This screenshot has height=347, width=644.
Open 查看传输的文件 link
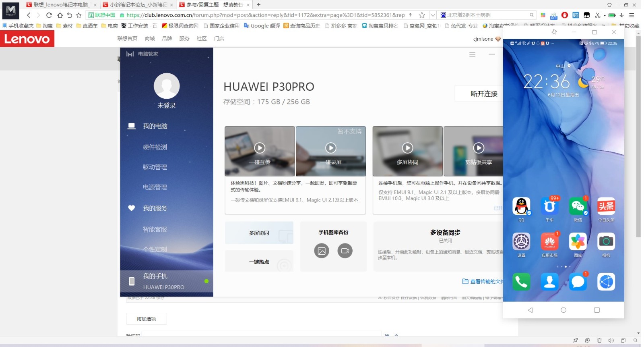[483, 281]
